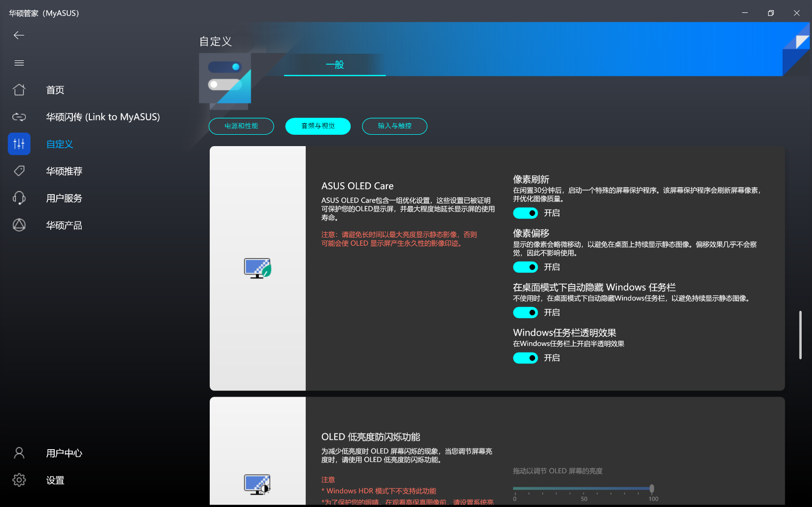
Task: Disable auto-hide Windows 任务栏 switch
Action: pos(525,312)
